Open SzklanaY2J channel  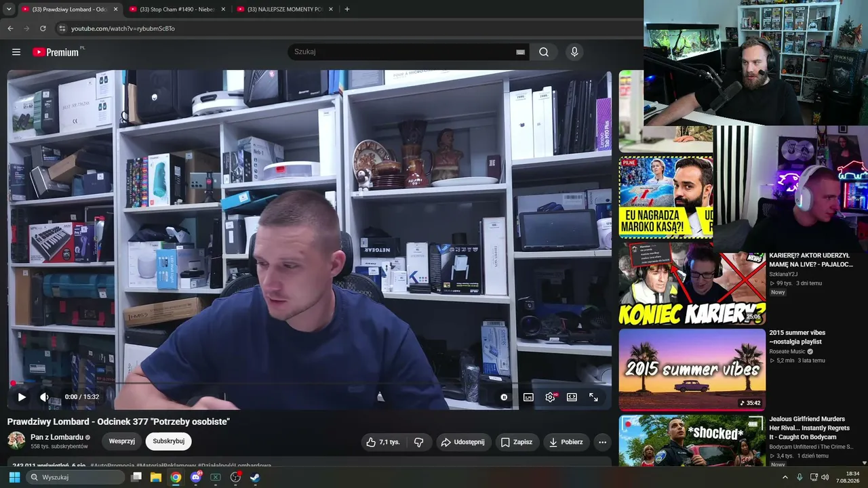783,274
